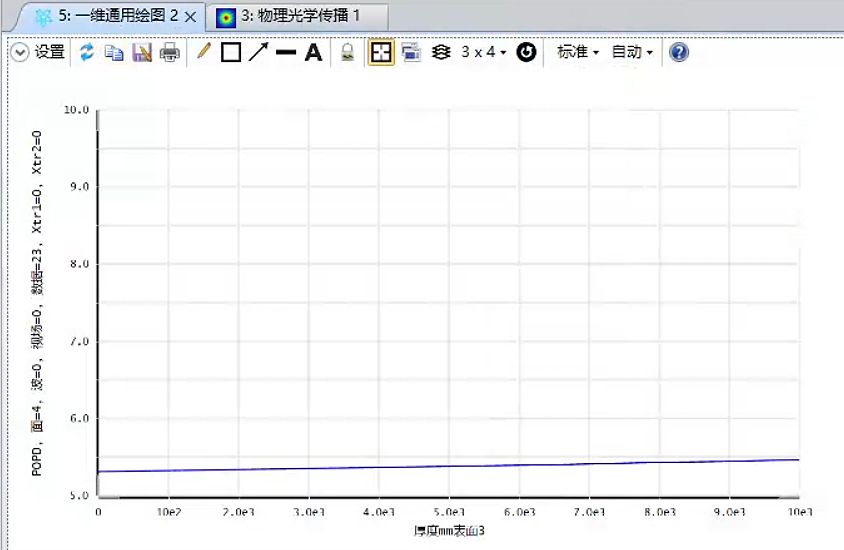Click the x-axis value 4.0e3
The height and width of the screenshot is (550, 844).
[x=379, y=512]
